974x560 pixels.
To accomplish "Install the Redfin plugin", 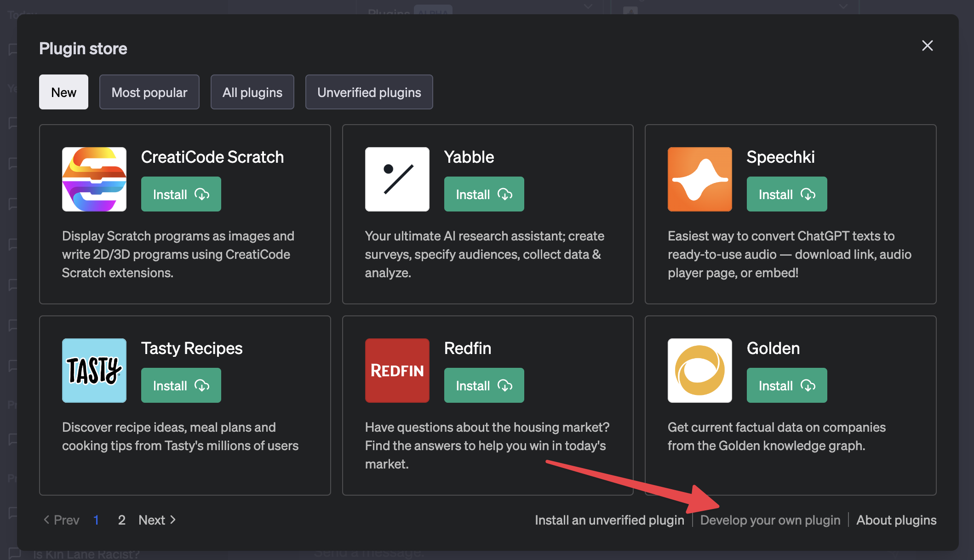I will 484,385.
